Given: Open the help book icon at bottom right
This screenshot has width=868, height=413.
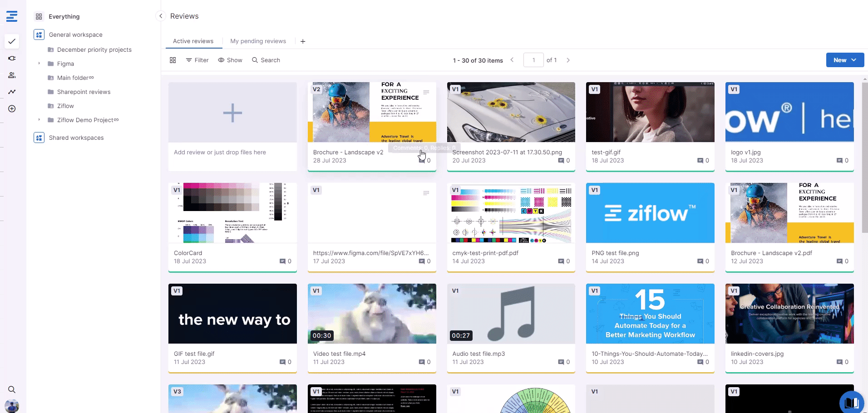Looking at the screenshot, I should pyautogui.click(x=851, y=402).
